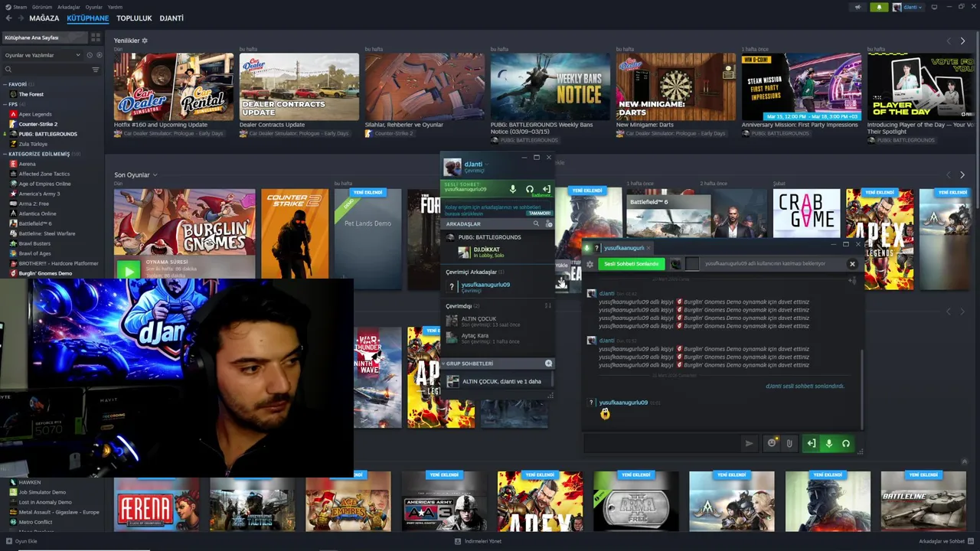Open Crab Game cover
980x551 pixels.
point(805,213)
